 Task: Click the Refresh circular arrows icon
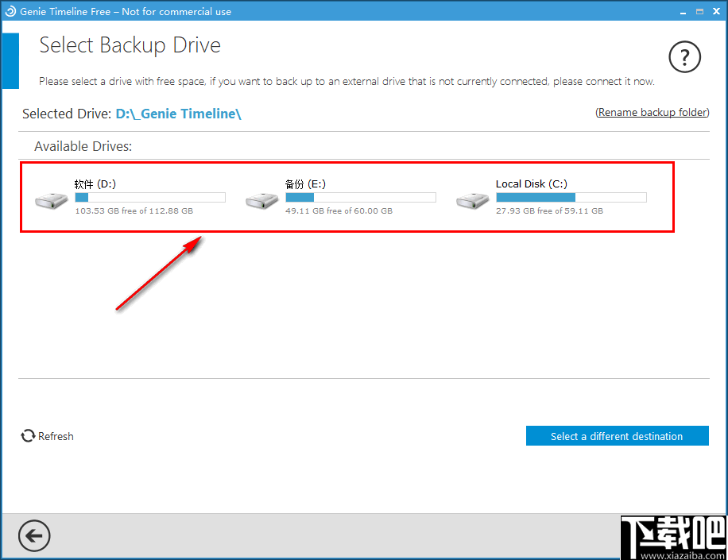pos(28,435)
